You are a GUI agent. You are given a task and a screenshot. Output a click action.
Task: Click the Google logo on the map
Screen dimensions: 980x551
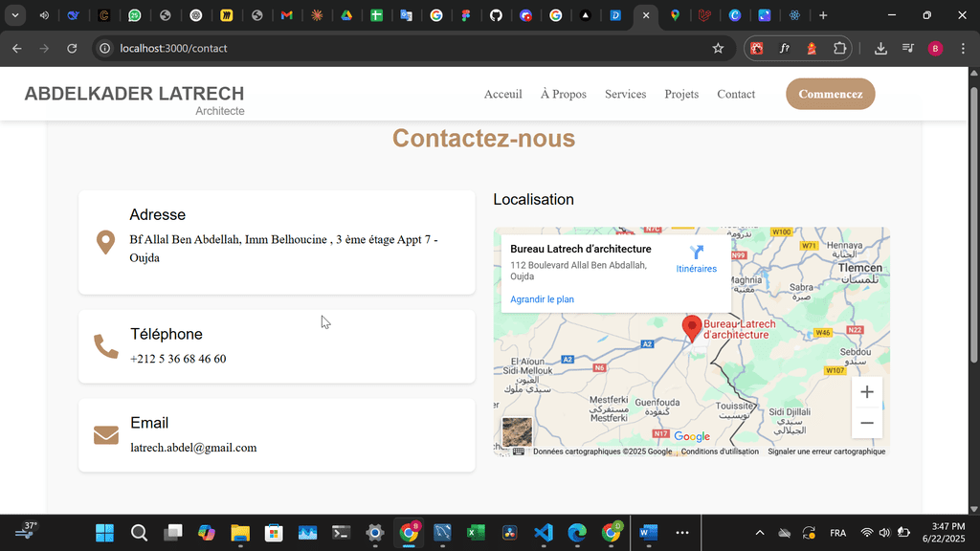pyautogui.click(x=692, y=436)
